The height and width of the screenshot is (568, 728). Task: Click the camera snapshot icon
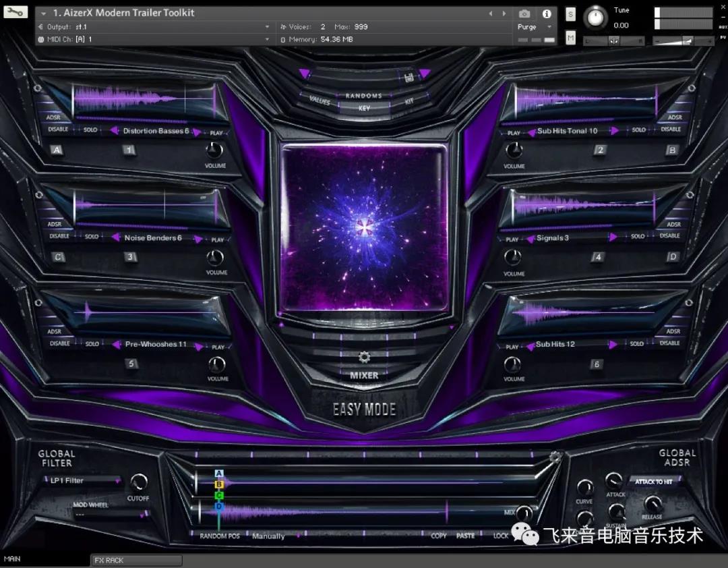pos(524,14)
